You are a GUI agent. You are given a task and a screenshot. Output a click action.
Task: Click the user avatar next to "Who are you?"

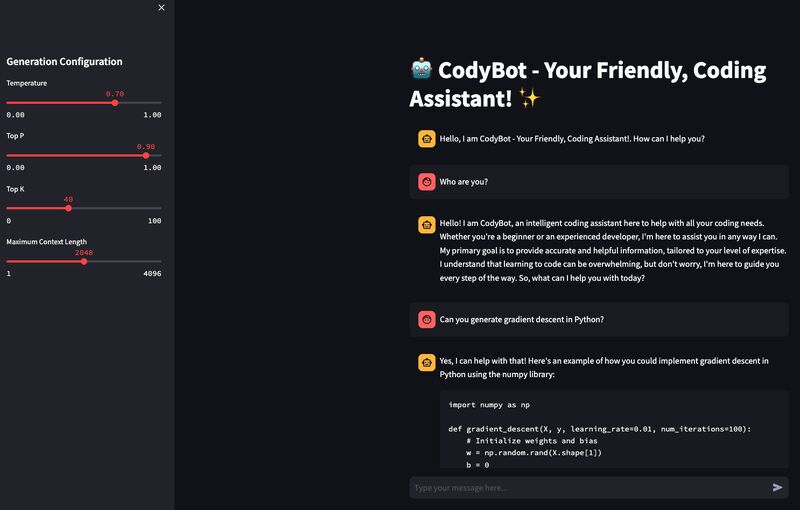(427, 182)
